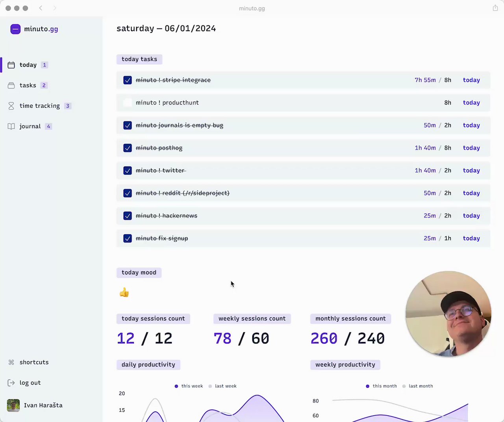The width and height of the screenshot is (504, 422).
Task: Click today link on journals bug row
Action: coord(471,125)
